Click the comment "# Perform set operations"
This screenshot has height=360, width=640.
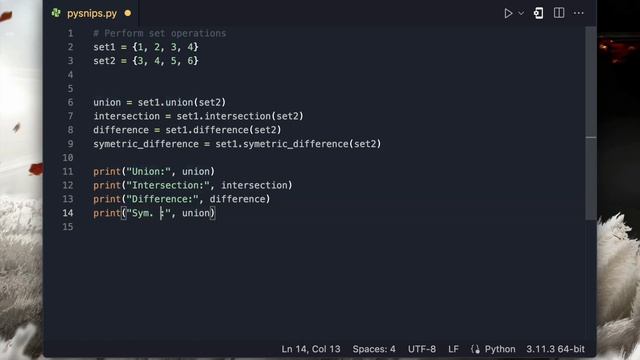tap(160, 33)
